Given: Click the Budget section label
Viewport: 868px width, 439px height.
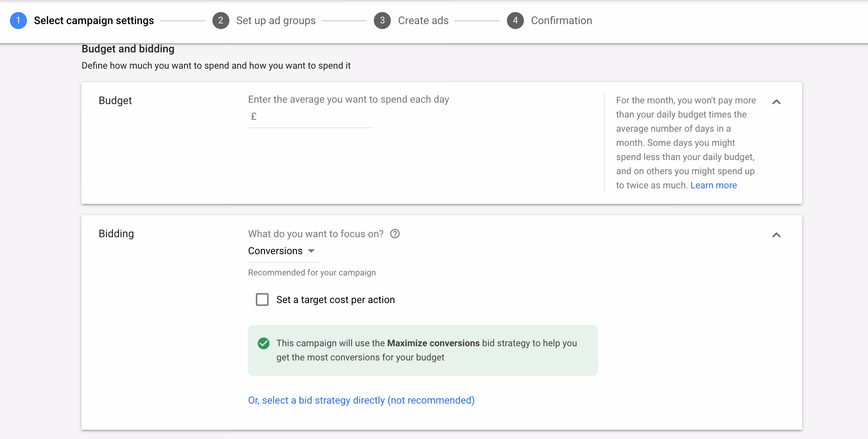Looking at the screenshot, I should tap(115, 101).
